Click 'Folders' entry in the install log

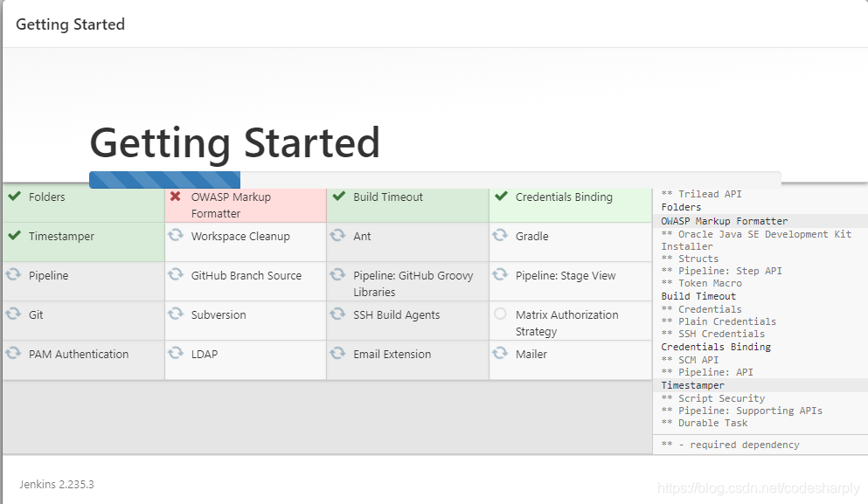tap(681, 207)
